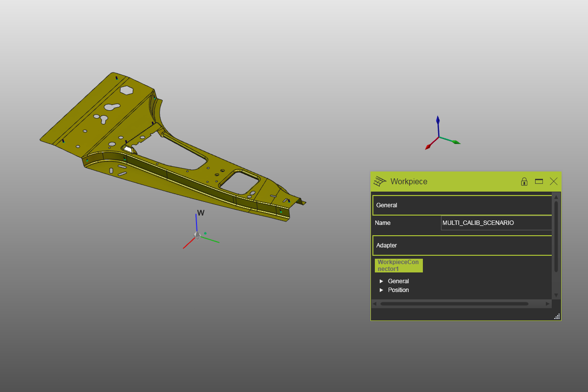
Task: Click the General section header
Action: point(462,205)
